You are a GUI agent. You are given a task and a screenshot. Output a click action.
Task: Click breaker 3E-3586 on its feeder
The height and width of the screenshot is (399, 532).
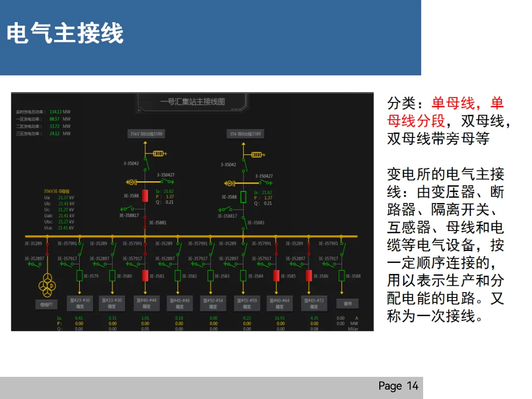[x=309, y=275]
